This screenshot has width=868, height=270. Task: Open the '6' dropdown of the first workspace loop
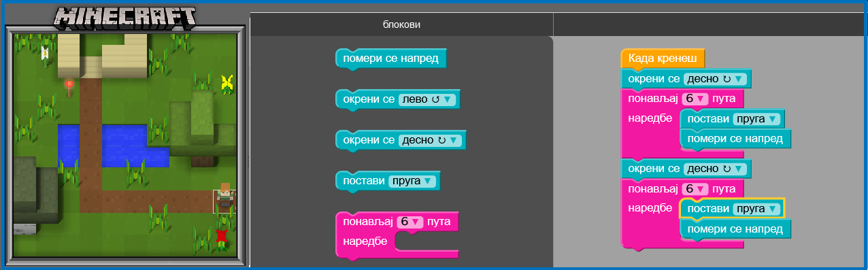pos(695,99)
